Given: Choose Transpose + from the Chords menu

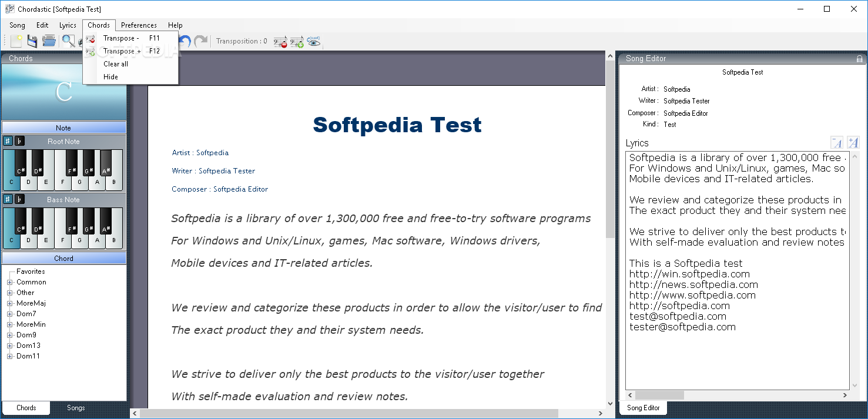Looking at the screenshot, I should (x=130, y=51).
